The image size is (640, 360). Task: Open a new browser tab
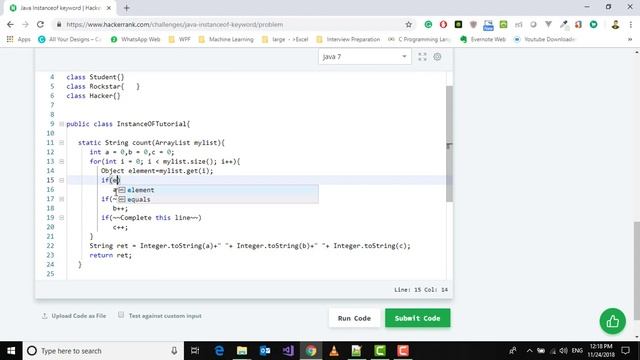pyautogui.click(x=127, y=8)
